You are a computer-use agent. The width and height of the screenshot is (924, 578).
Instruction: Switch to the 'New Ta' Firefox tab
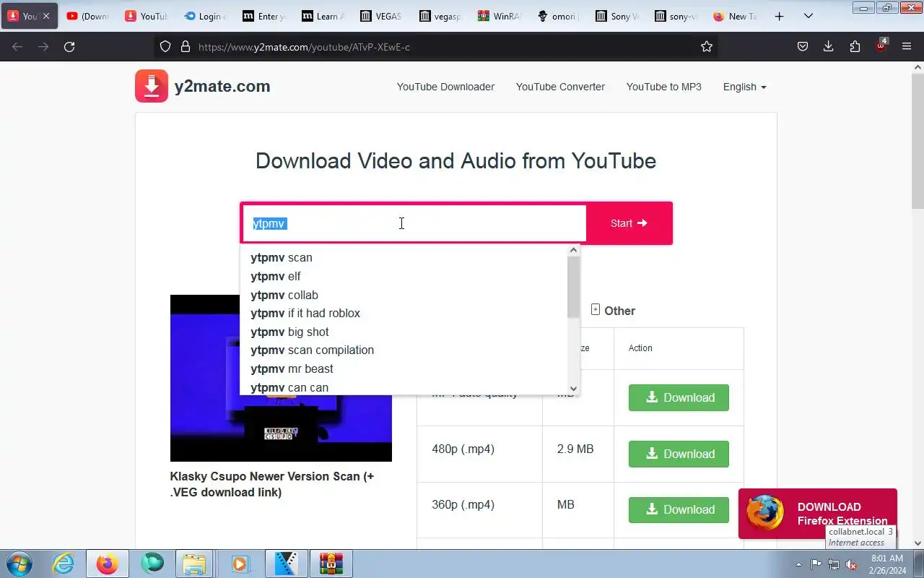click(735, 16)
